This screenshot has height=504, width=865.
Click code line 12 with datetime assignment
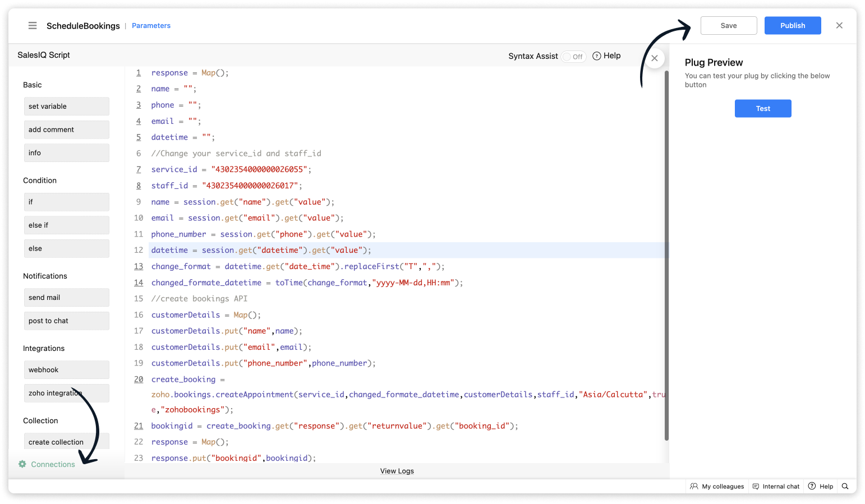[261, 251]
